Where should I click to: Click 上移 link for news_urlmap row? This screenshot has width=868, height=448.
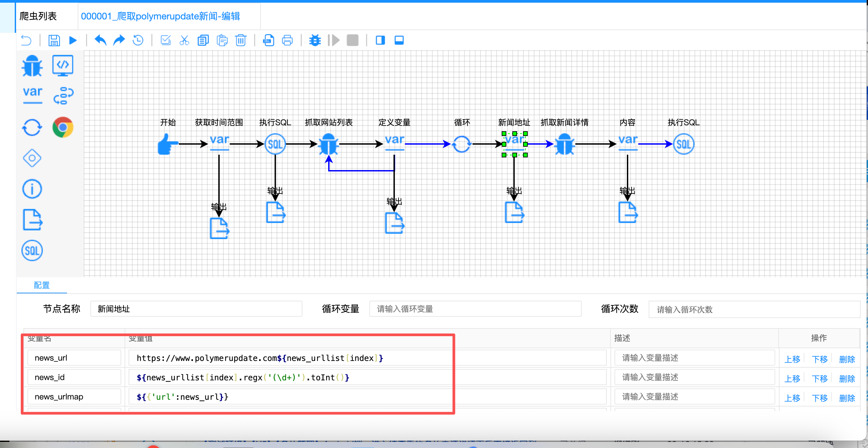[x=792, y=398]
